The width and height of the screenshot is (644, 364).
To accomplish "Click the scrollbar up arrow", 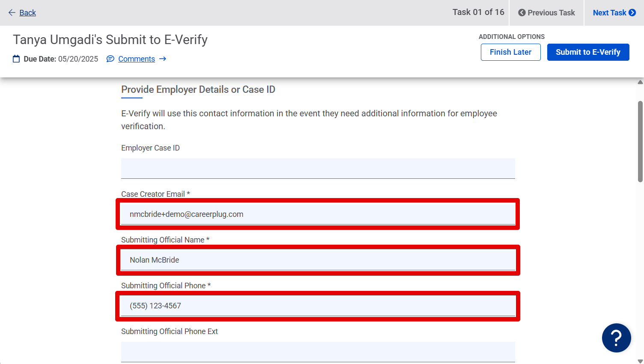I will 640,81.
